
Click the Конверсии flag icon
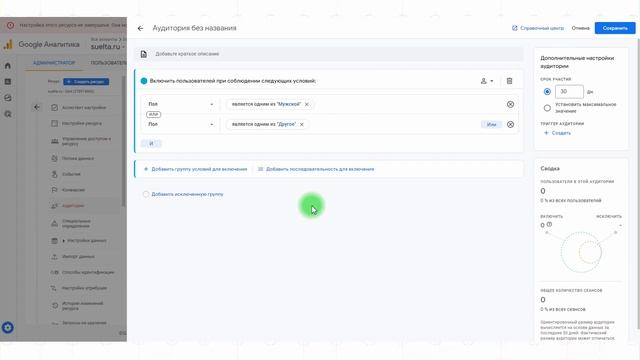[x=54, y=190]
